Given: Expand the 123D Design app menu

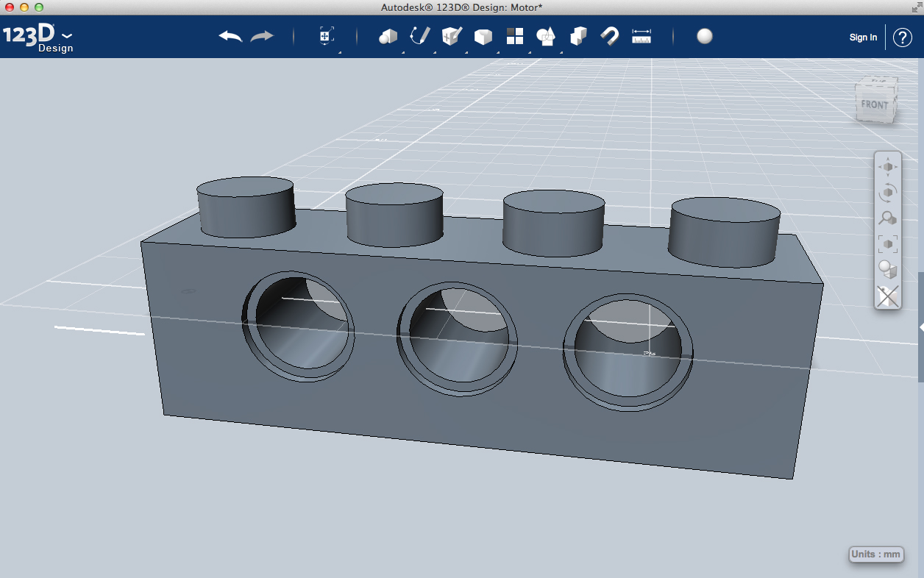Looking at the screenshot, I should tap(66, 35).
